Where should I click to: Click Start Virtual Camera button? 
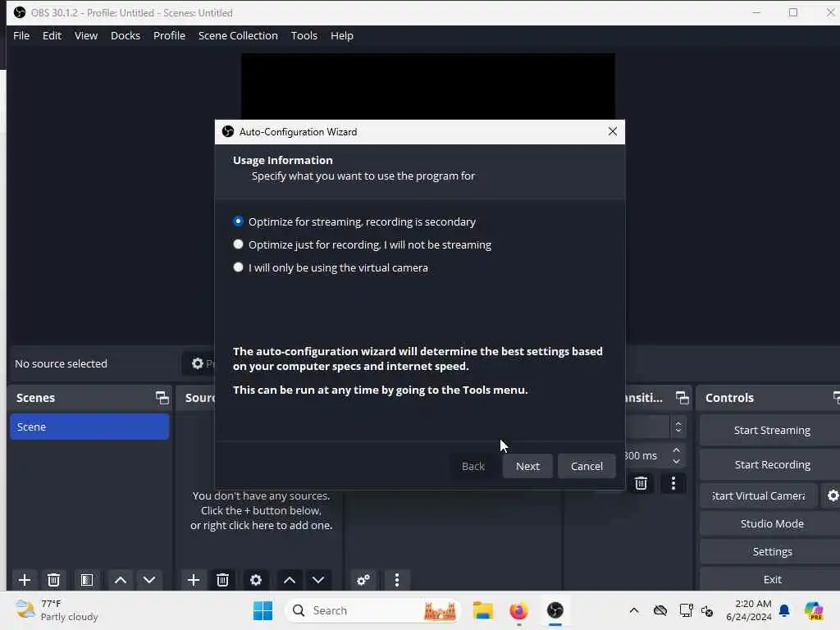(x=759, y=495)
